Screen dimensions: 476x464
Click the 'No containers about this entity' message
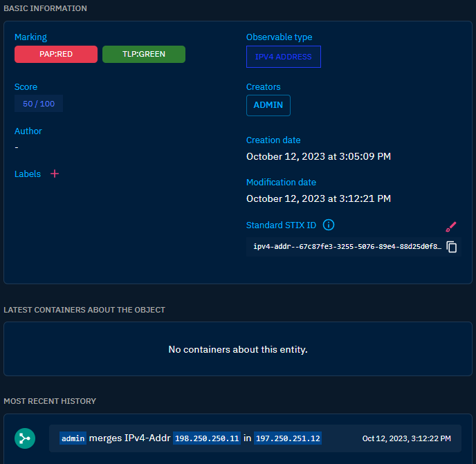(238, 350)
